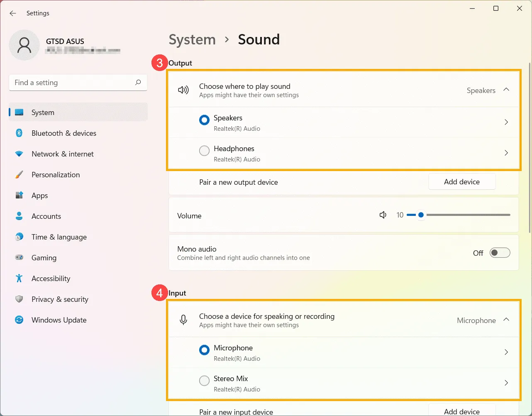Image resolution: width=532 pixels, height=416 pixels.
Task: Mute using the volume speaker icon
Action: pos(383,215)
